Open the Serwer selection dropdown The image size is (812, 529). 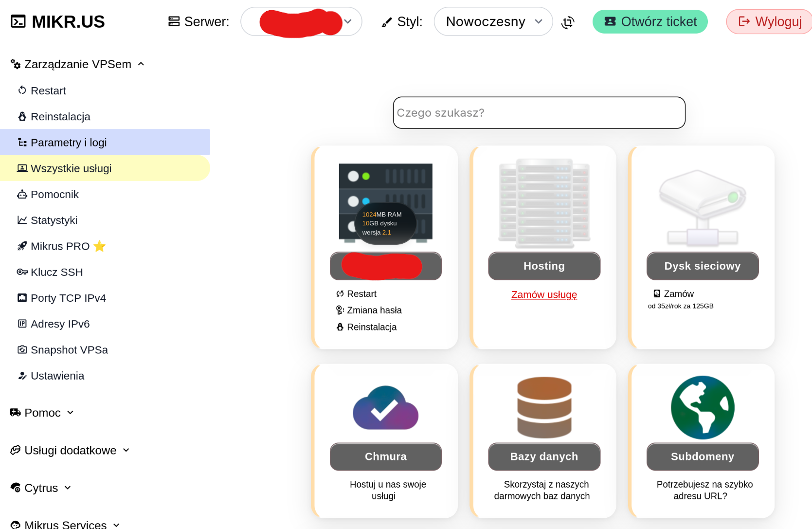pyautogui.click(x=301, y=21)
